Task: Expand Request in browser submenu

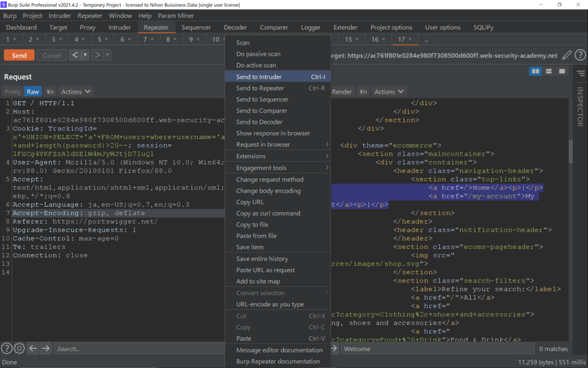Action: point(278,144)
